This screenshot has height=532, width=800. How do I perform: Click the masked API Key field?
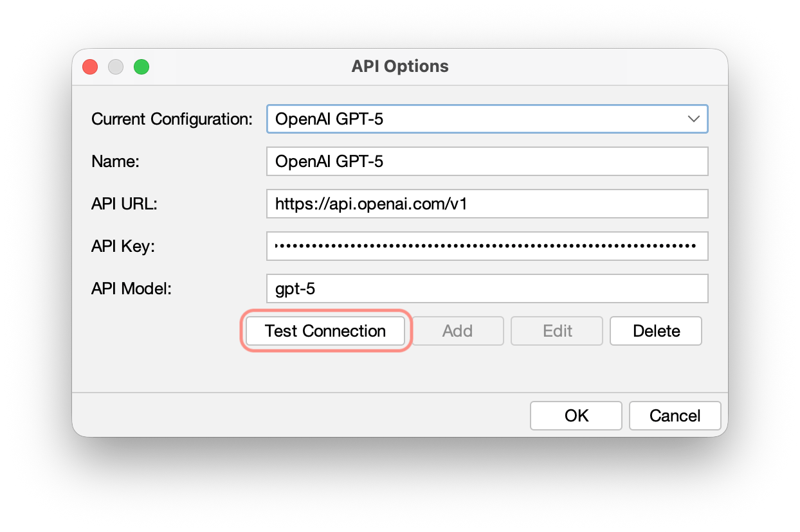487,246
